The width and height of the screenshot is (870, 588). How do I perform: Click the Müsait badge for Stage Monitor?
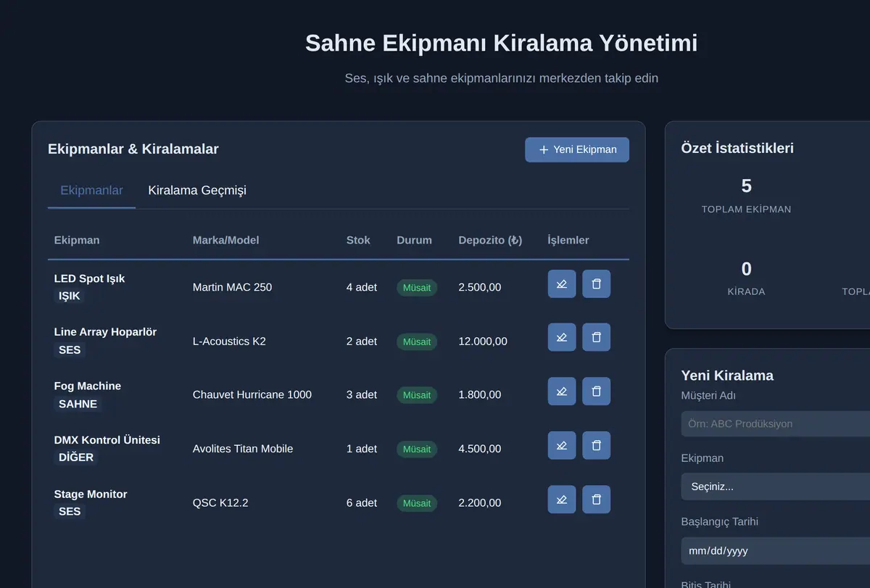(417, 503)
